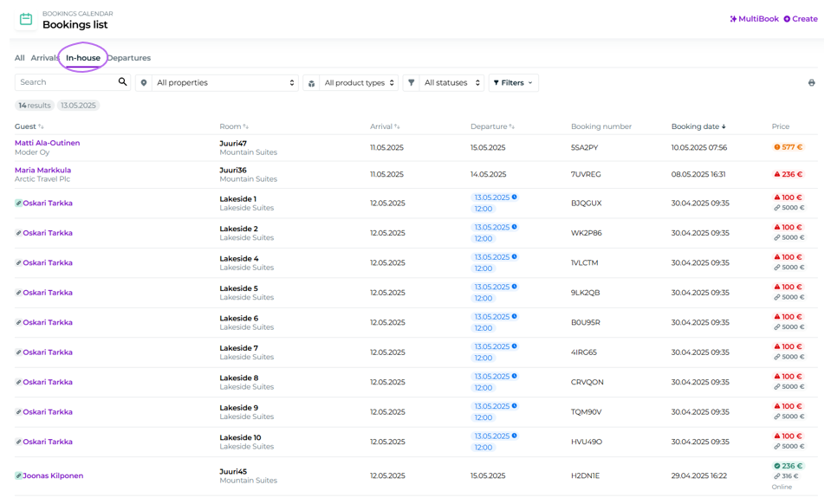This screenshot has width=831, height=504.
Task: Sort by Booking date column
Action: pyautogui.click(x=698, y=126)
